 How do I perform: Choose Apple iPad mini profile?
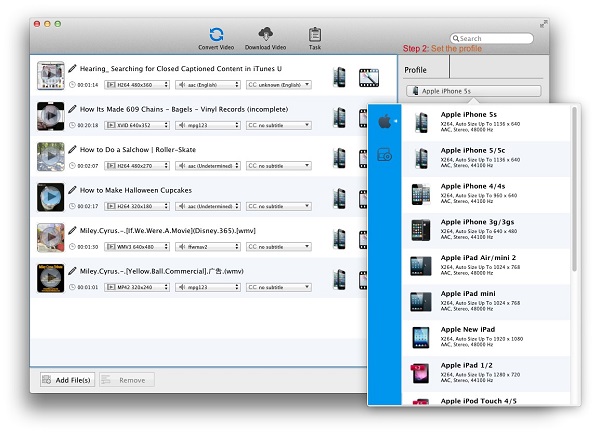[486, 302]
